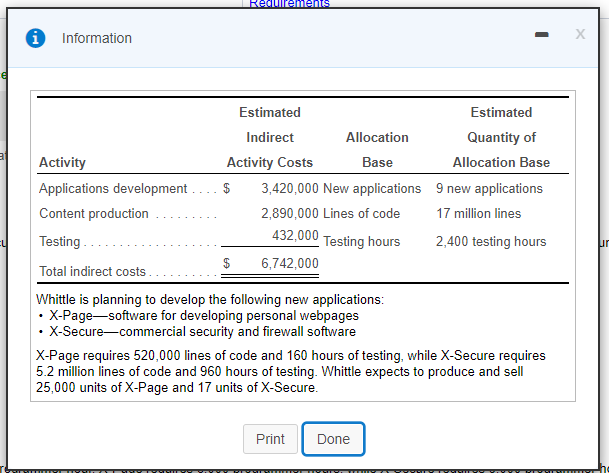The image size is (609, 473).
Task: Click the 25,000 units of X-Page text
Action: 177,388
